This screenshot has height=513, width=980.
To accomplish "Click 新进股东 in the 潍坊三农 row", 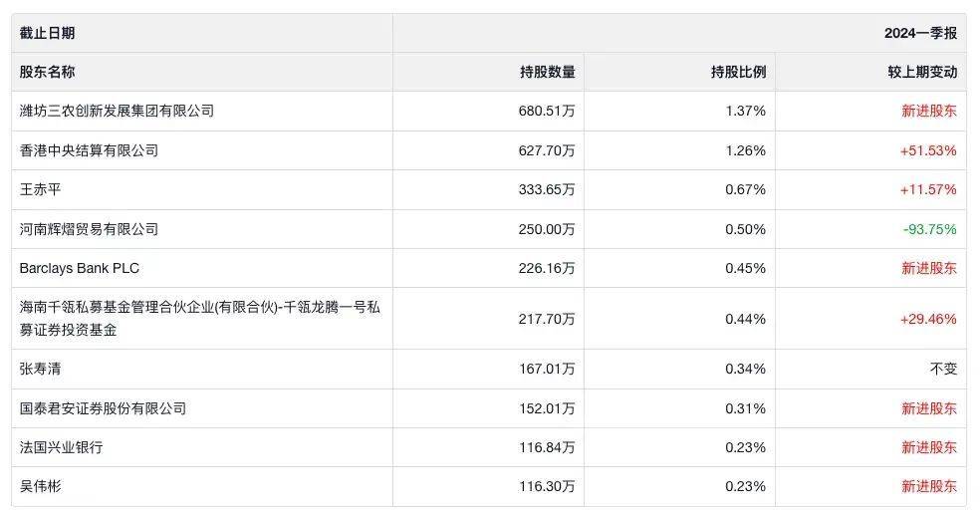I will pyautogui.click(x=929, y=112).
